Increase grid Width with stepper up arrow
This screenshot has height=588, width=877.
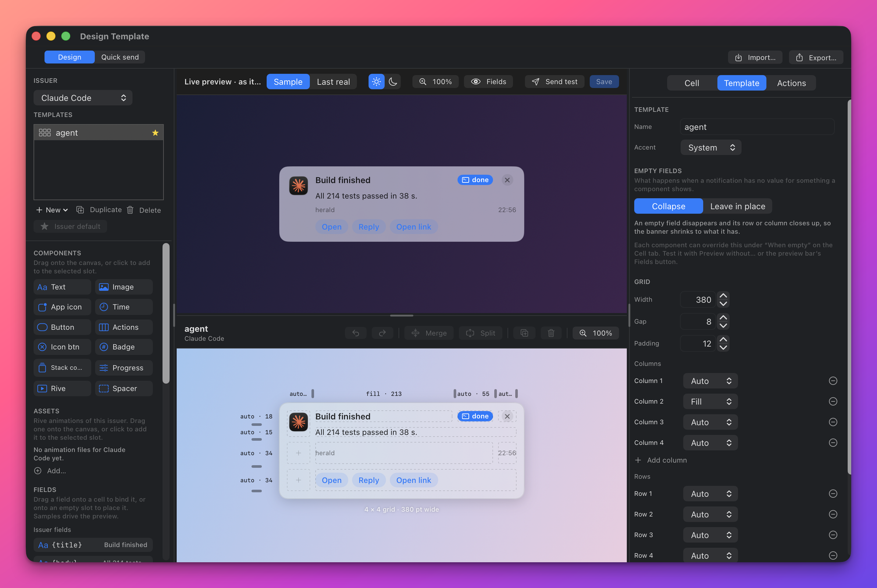pos(723,296)
